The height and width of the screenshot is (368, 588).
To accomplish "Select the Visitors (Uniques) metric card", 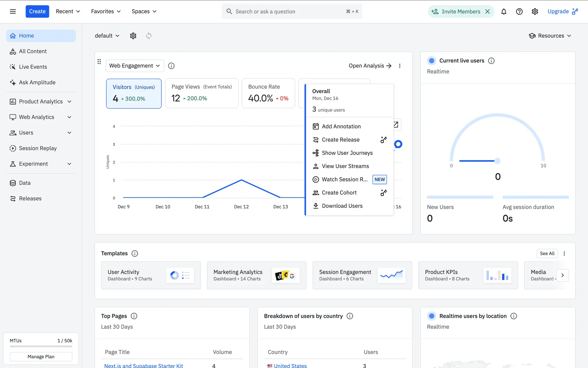I will [134, 94].
